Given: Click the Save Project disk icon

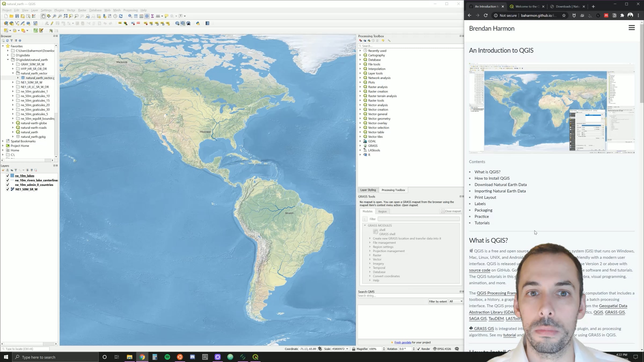Looking at the screenshot, I should click(x=17, y=16).
